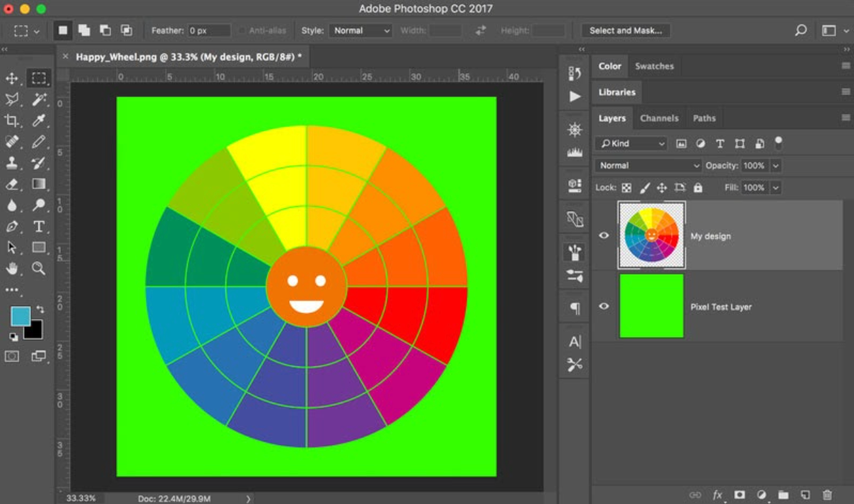Add a layer mask
Image resolution: width=854 pixels, height=504 pixels.
click(x=740, y=495)
